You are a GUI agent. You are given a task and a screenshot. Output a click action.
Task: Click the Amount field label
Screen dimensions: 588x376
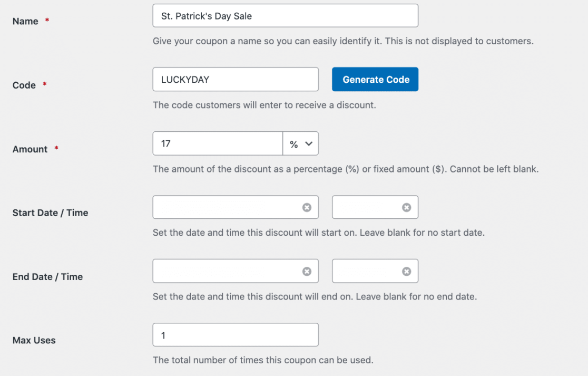tap(30, 149)
